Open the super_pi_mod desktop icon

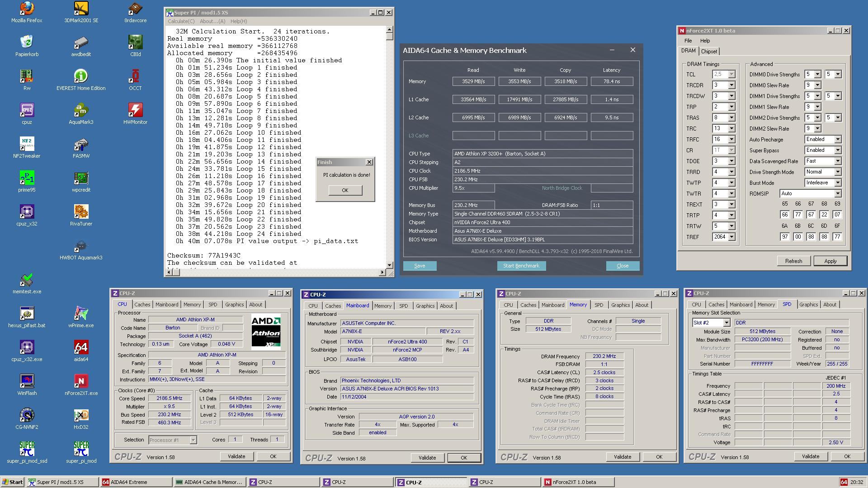point(81,453)
